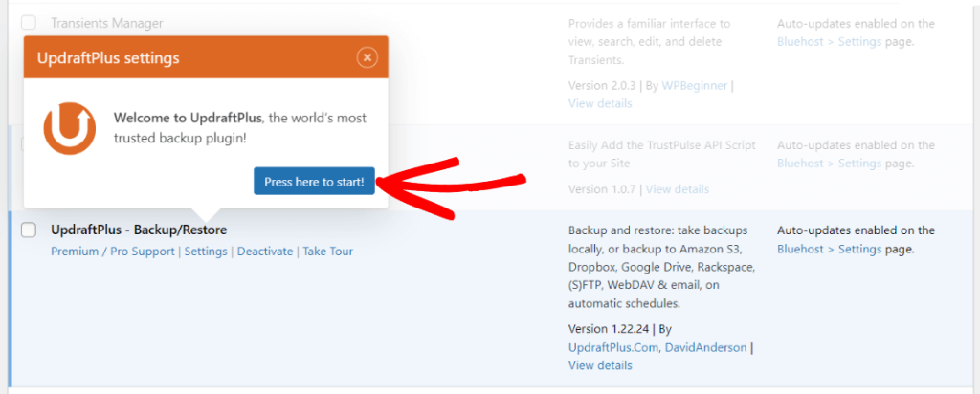The width and height of the screenshot is (980, 394).
Task: Open Bluehost > Settings in UpdraftPlus row
Action: [x=830, y=250]
